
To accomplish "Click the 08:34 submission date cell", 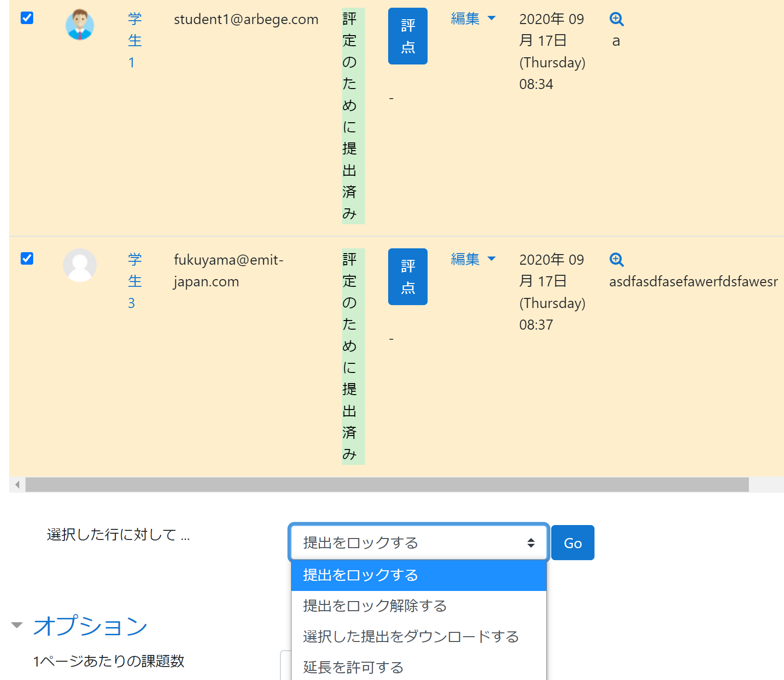I will pos(552,51).
